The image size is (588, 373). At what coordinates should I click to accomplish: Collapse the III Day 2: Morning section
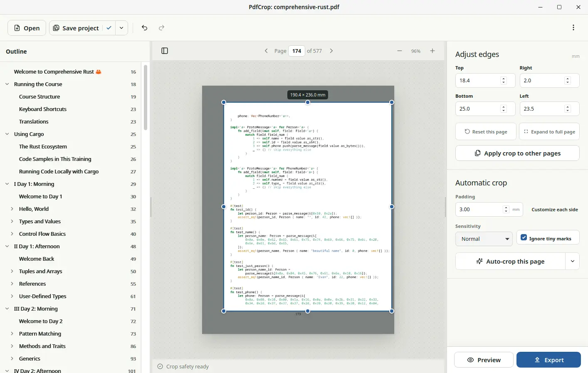click(x=7, y=309)
